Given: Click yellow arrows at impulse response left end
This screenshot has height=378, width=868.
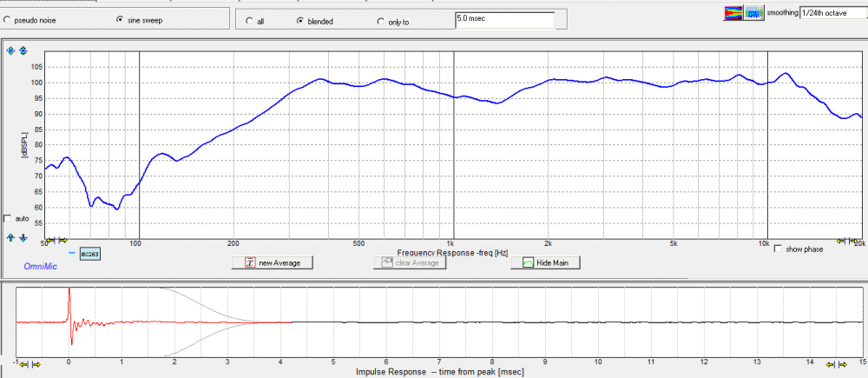Looking at the screenshot, I should pos(30,365).
